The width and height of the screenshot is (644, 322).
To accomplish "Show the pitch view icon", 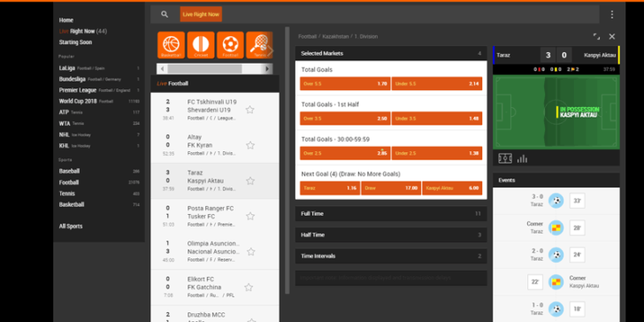I will [505, 158].
